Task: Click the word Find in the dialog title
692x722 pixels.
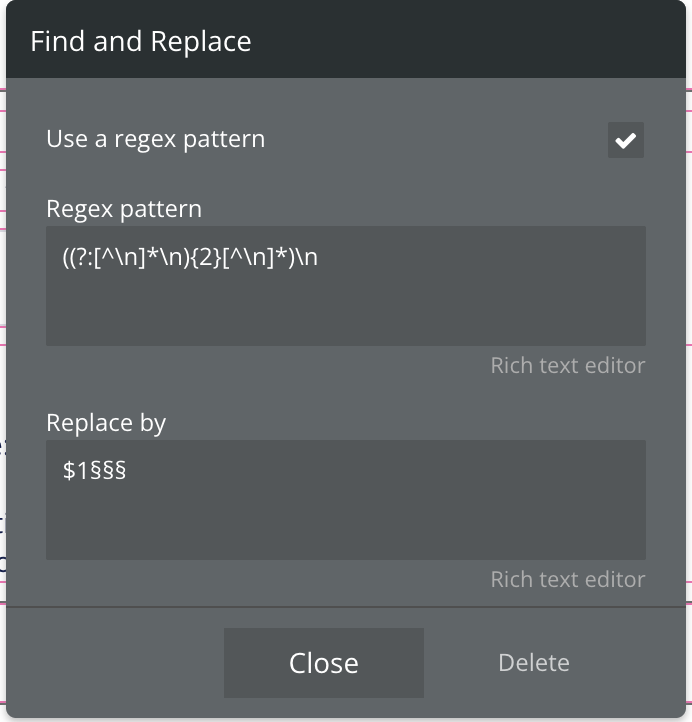Action: point(58,41)
